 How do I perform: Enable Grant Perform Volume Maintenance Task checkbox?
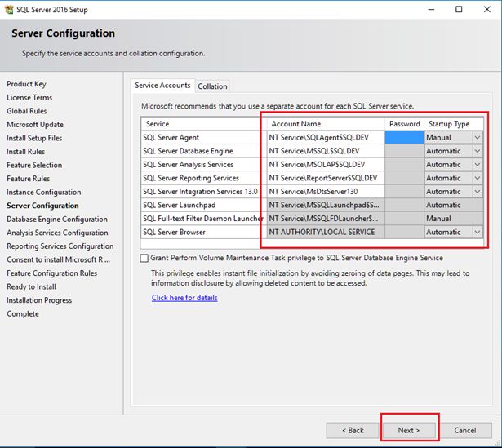pyautogui.click(x=144, y=259)
